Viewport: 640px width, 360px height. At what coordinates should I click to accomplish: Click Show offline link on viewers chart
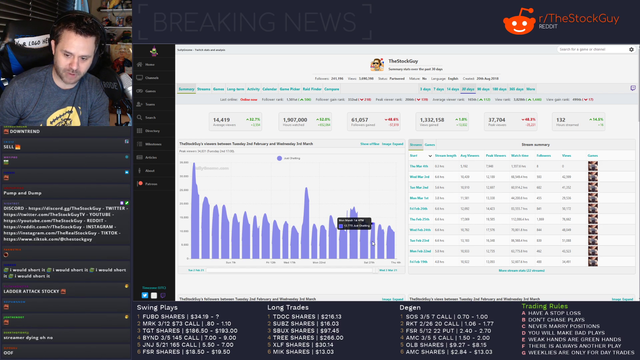[x=370, y=144]
